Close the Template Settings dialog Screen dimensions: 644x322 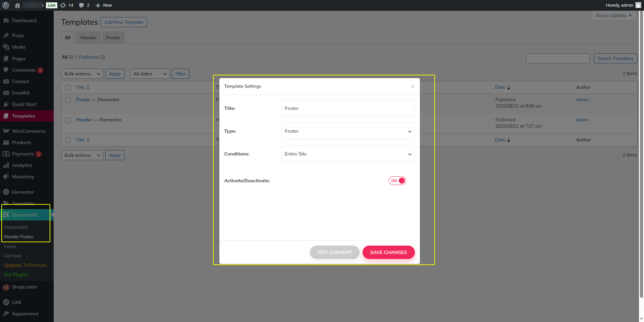[413, 86]
